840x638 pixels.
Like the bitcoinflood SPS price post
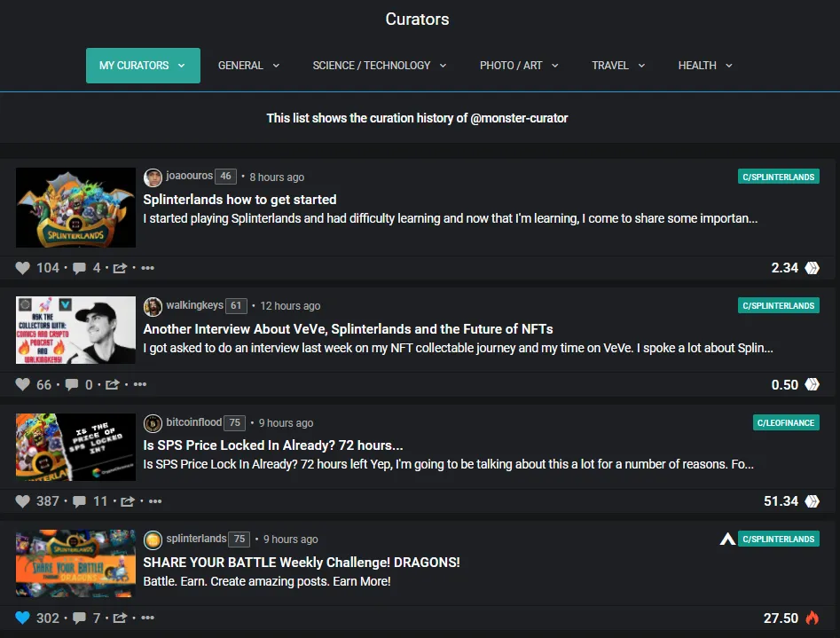22,501
